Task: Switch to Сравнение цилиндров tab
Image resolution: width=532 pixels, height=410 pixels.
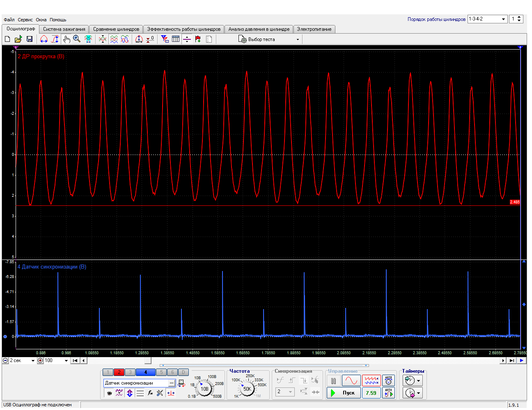Action: coord(116,29)
